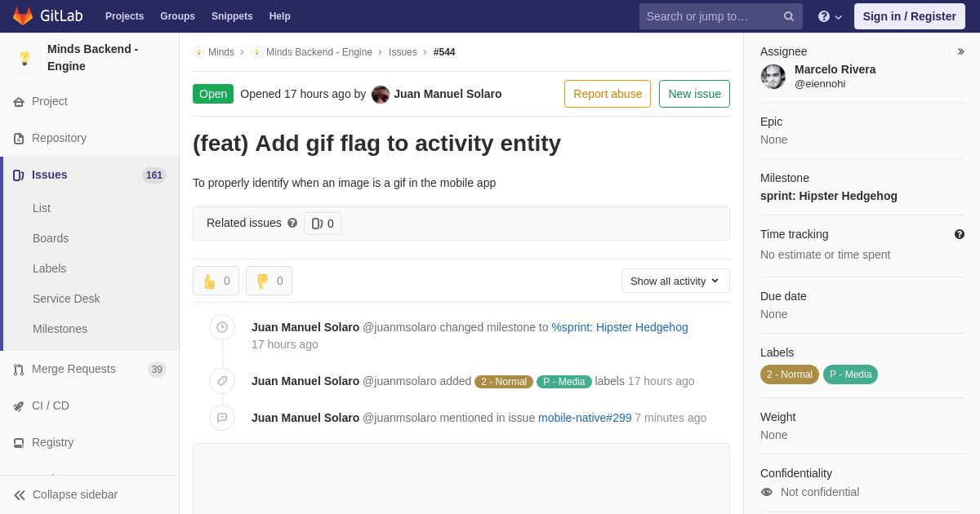
Task: Click Minds breadcrumb link
Action: click(x=221, y=52)
